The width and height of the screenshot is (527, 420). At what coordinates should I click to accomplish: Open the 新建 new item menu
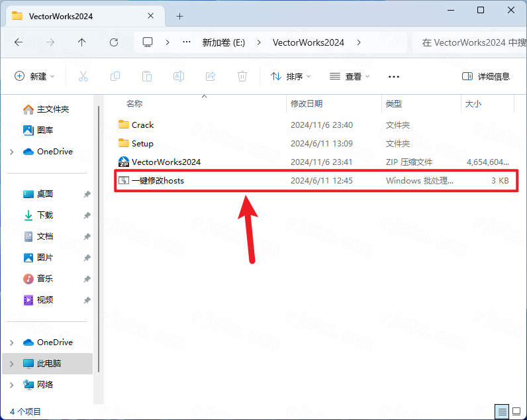35,76
